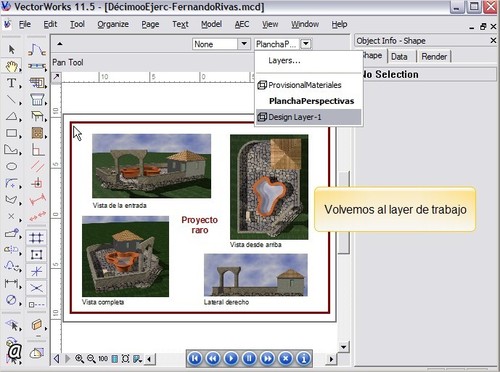Open the File menu

click(25, 24)
